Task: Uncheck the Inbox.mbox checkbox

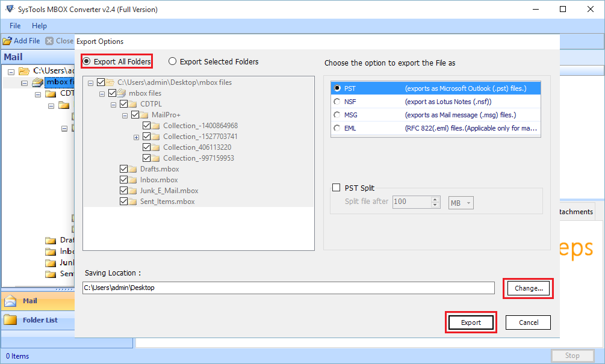Action: click(x=123, y=180)
